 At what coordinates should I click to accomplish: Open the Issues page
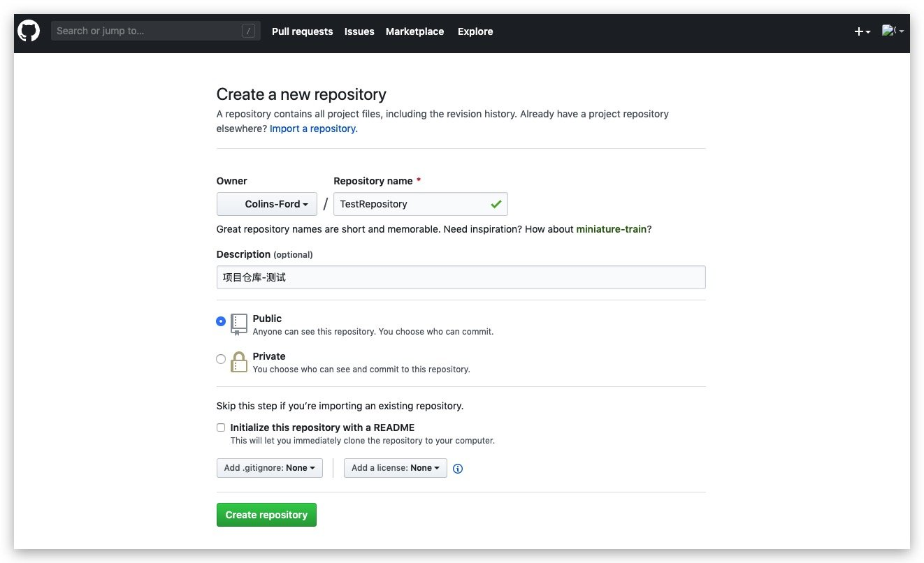(359, 31)
